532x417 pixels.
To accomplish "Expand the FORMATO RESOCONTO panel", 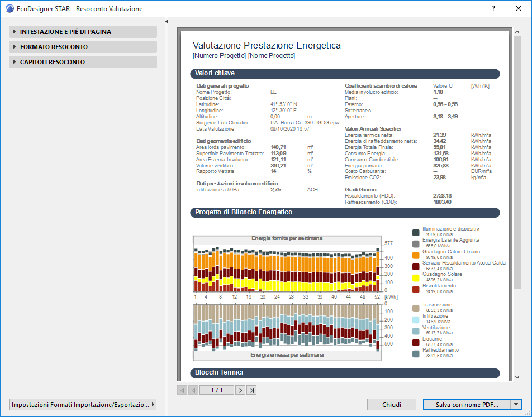I will tap(83, 47).
